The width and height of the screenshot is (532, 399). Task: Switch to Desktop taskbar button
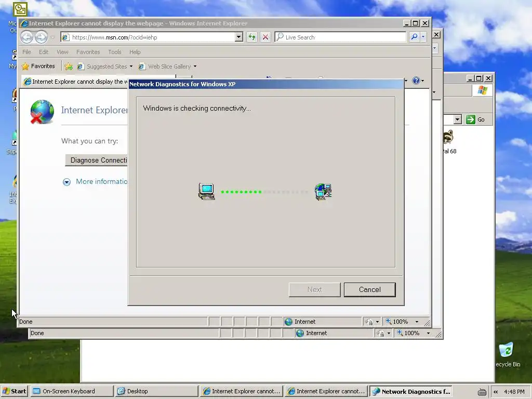click(x=156, y=391)
